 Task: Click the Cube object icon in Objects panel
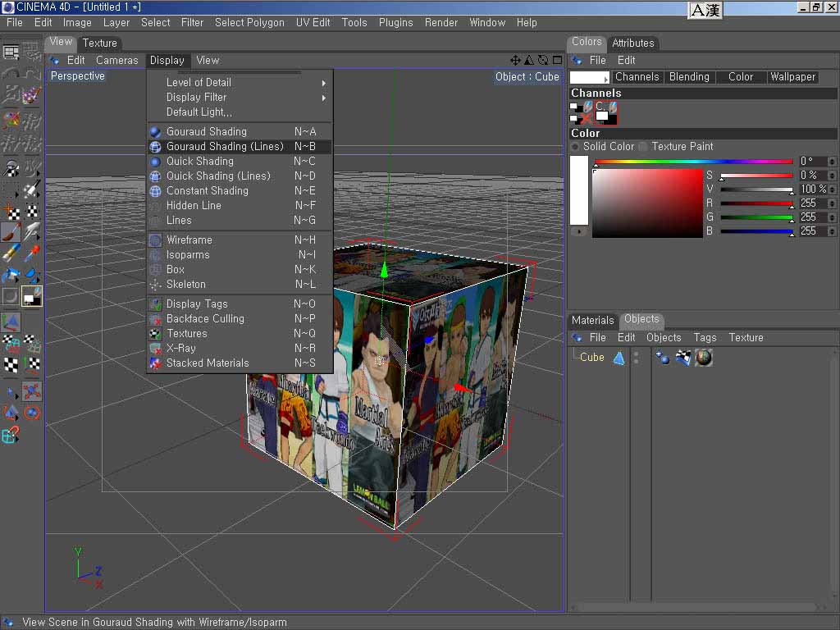coord(619,358)
